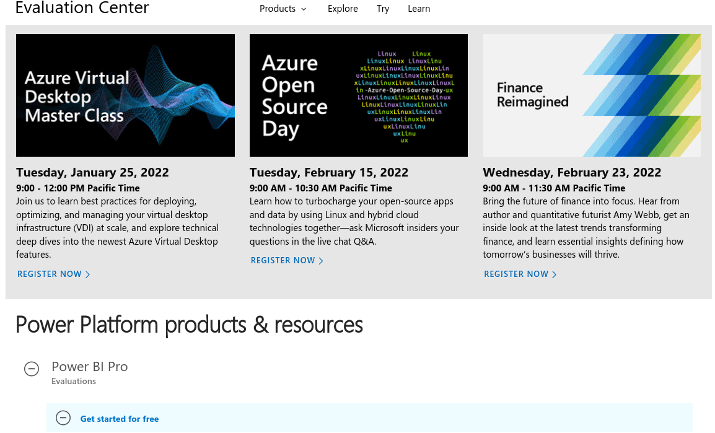Register now for the February 23 event
Viewport: 715px width, 433px height.
[520, 274]
